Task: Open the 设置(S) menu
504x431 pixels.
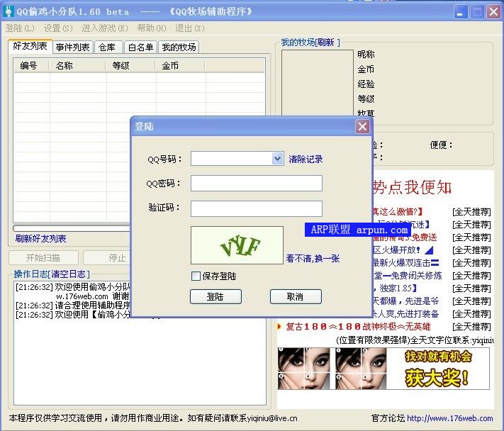Action: tap(58, 28)
